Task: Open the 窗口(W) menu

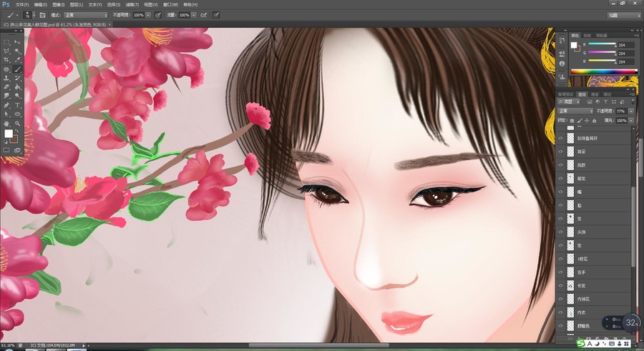Action: point(170,4)
